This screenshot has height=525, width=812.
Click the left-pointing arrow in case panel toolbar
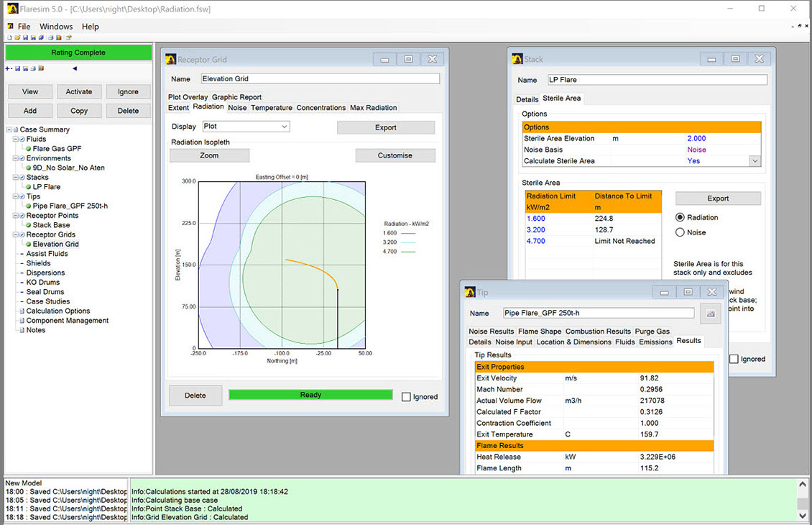tap(75, 68)
